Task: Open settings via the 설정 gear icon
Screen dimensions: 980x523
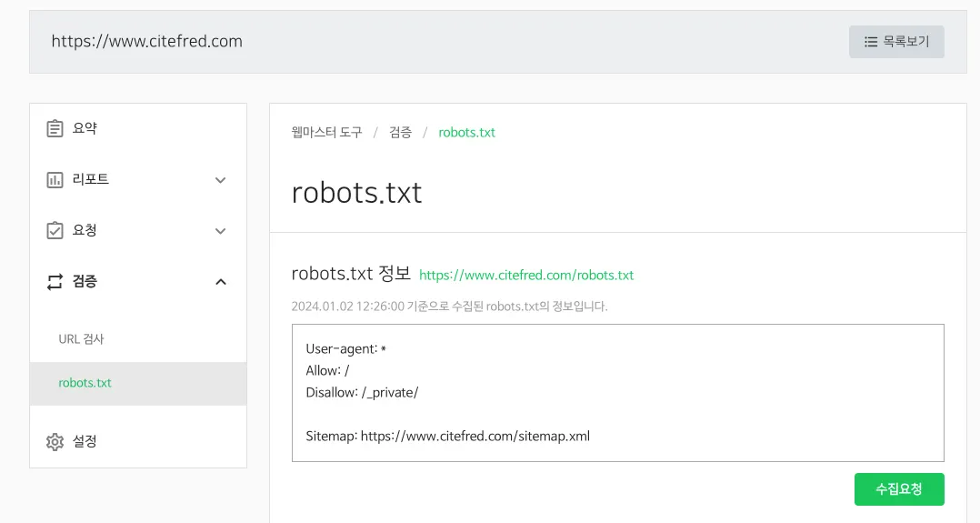Action: (x=55, y=442)
